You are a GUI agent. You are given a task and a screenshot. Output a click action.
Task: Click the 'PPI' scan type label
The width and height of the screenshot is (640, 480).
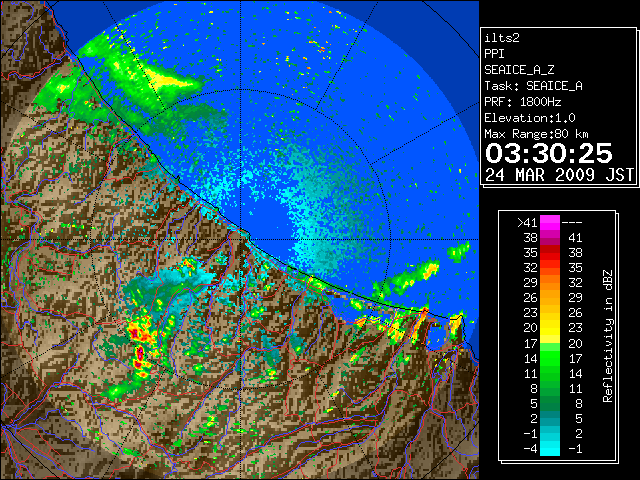pos(494,54)
